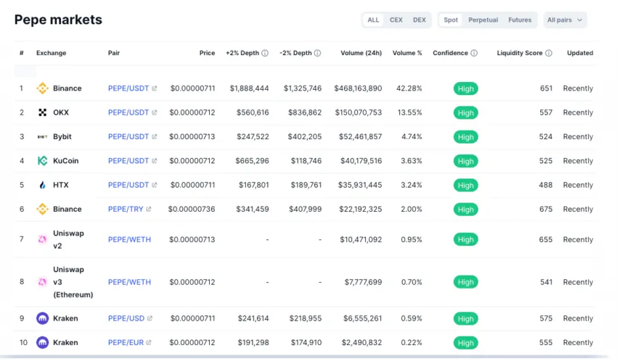Click the Confidence column info icon
Viewport: 617px width, 364px height.
click(x=474, y=53)
